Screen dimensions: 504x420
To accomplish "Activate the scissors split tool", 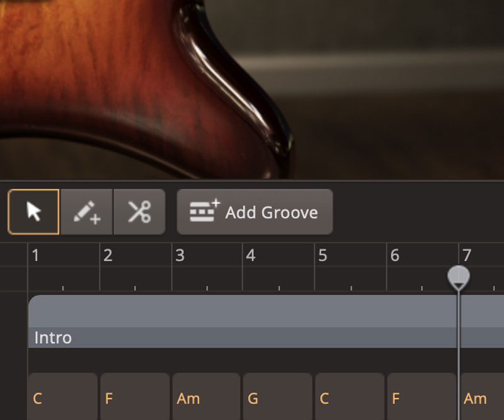I will point(139,212).
